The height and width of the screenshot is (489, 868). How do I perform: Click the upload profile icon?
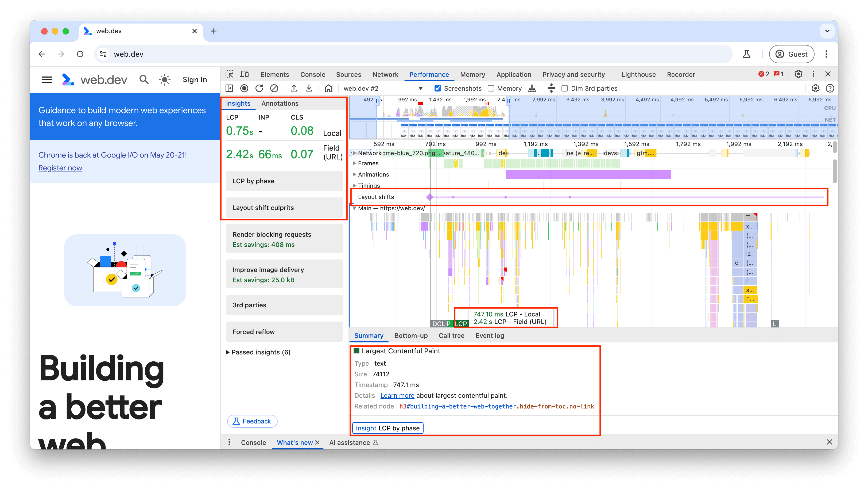point(293,88)
